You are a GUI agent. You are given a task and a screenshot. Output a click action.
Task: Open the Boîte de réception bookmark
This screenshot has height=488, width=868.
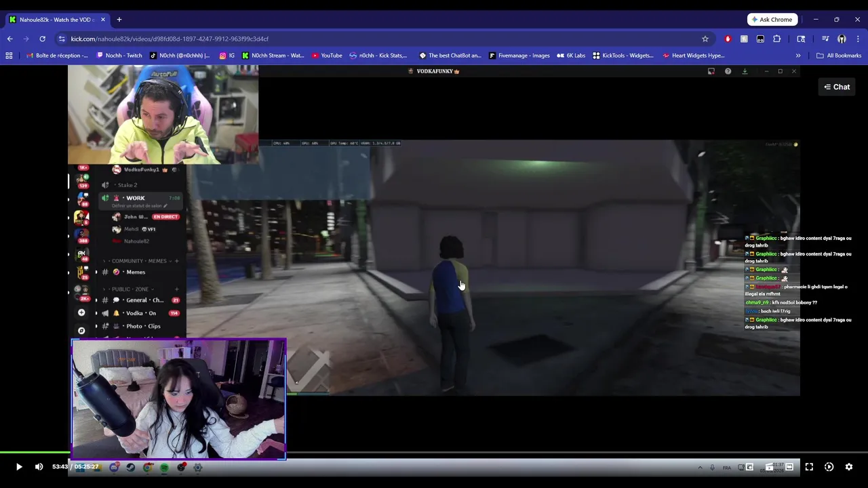(56, 56)
